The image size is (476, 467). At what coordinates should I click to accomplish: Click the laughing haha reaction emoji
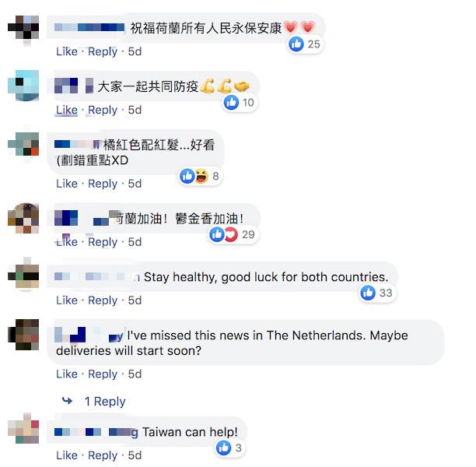click(x=201, y=176)
